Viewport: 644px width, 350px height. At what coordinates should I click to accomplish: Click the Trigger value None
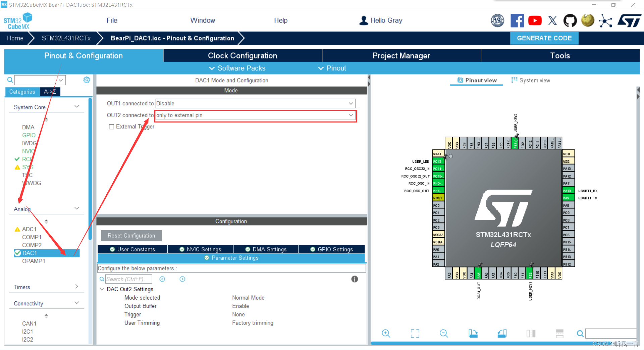[238, 314]
